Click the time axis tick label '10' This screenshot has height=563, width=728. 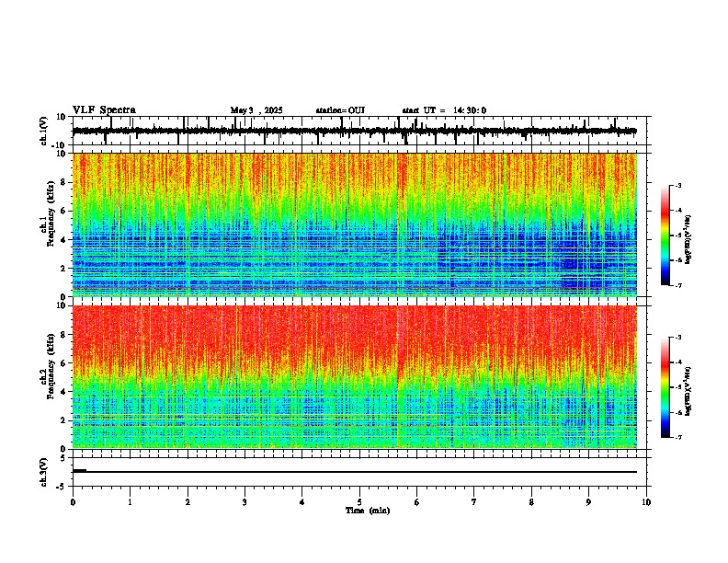point(646,502)
